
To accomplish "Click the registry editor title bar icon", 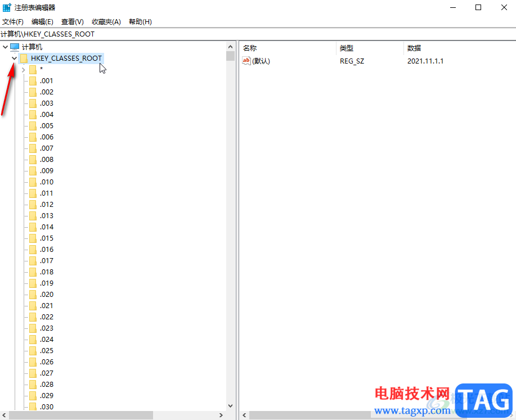I will pos(7,7).
